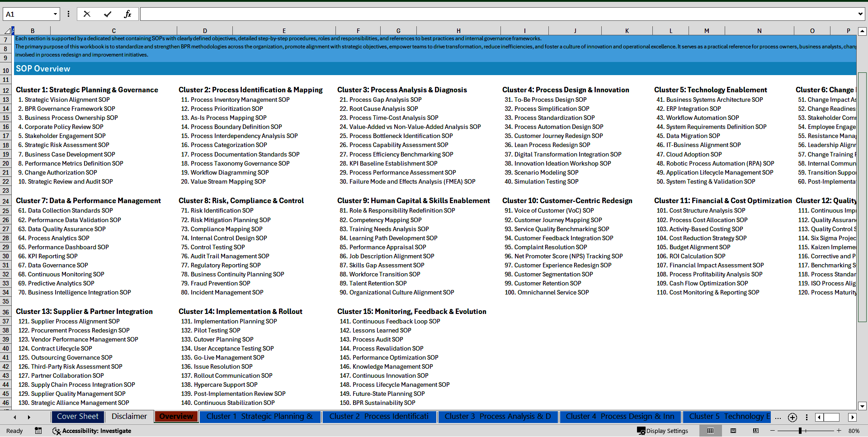Switch to Normal view in status bar
868x437 pixels.
(710, 431)
